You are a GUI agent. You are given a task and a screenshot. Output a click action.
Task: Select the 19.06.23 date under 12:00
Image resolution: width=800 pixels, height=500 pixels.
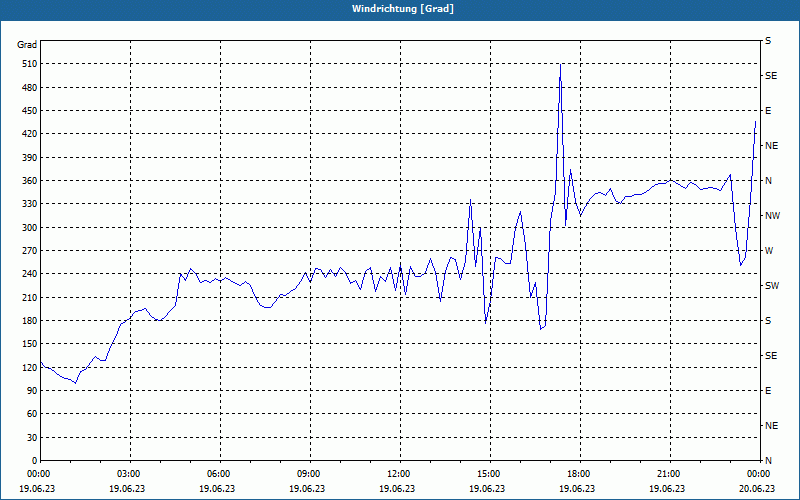(x=397, y=488)
